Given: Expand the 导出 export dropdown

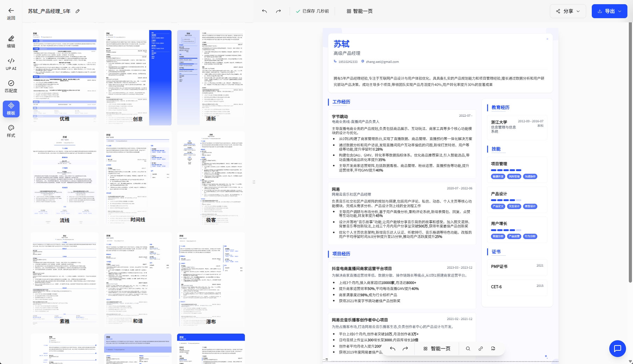Looking at the screenshot, I should [x=609, y=11].
